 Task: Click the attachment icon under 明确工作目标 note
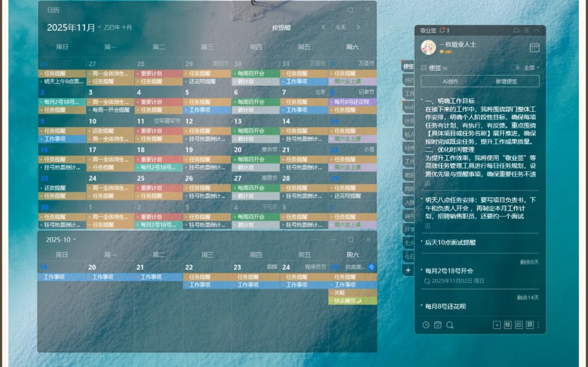(x=428, y=183)
